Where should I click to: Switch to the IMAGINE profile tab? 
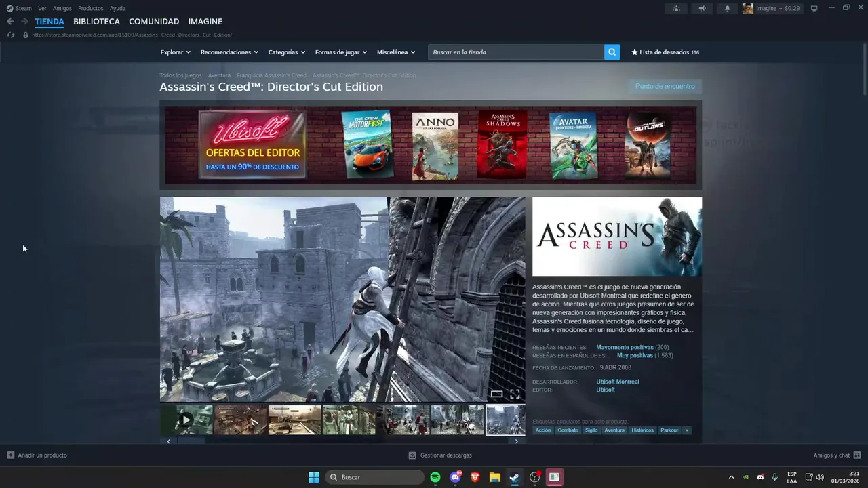tap(205, 22)
